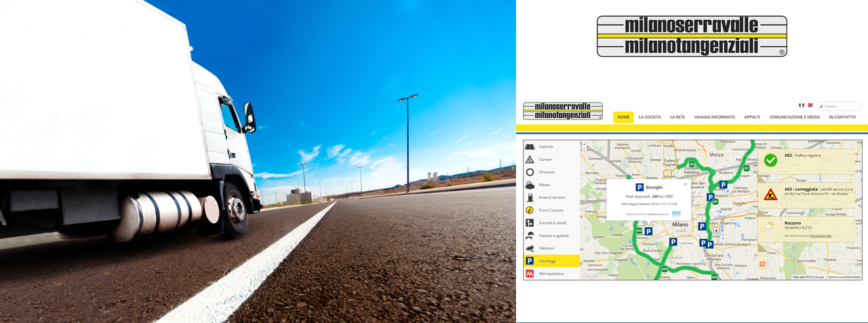Open APPALTI menu item
Viewport: 868px width, 323px height.
(x=752, y=117)
